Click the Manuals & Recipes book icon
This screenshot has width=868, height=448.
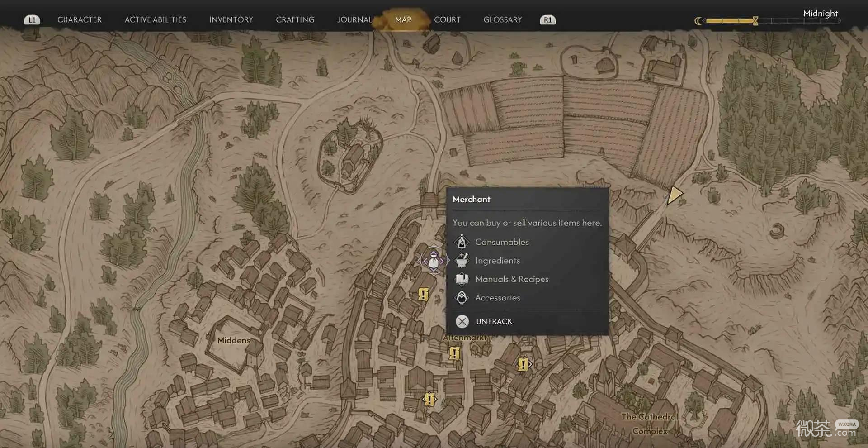click(462, 279)
